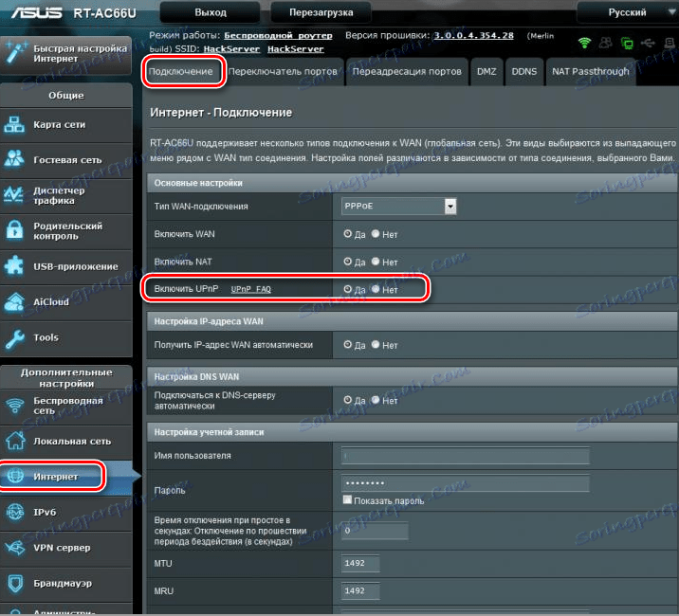Set Включить NAT to Нет
This screenshot has width=679, height=616.
point(375,262)
